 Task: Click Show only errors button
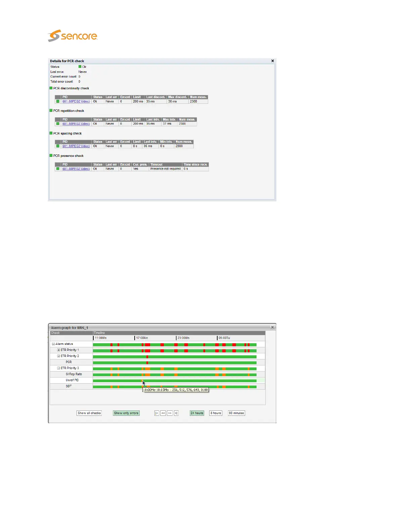tap(126, 413)
